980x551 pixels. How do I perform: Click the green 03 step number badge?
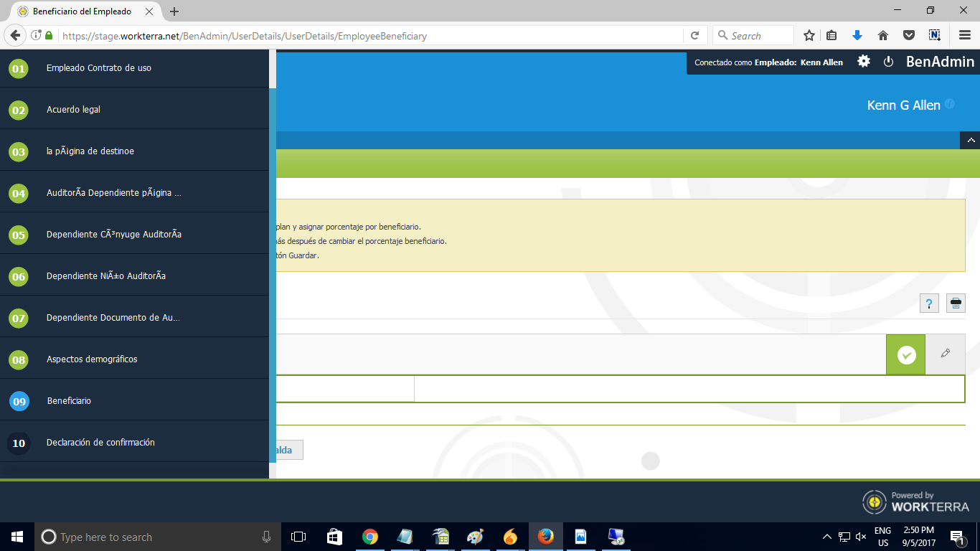(x=19, y=152)
